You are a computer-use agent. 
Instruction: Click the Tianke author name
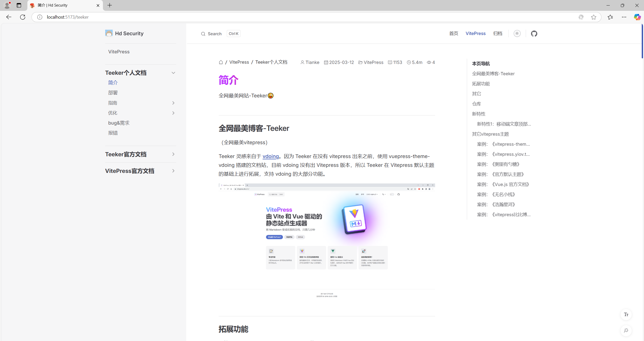click(x=312, y=62)
